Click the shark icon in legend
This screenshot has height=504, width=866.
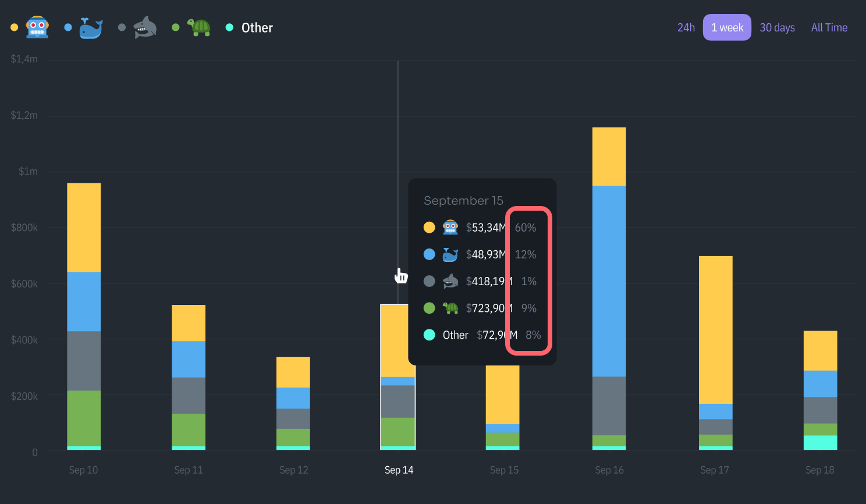coord(145,27)
